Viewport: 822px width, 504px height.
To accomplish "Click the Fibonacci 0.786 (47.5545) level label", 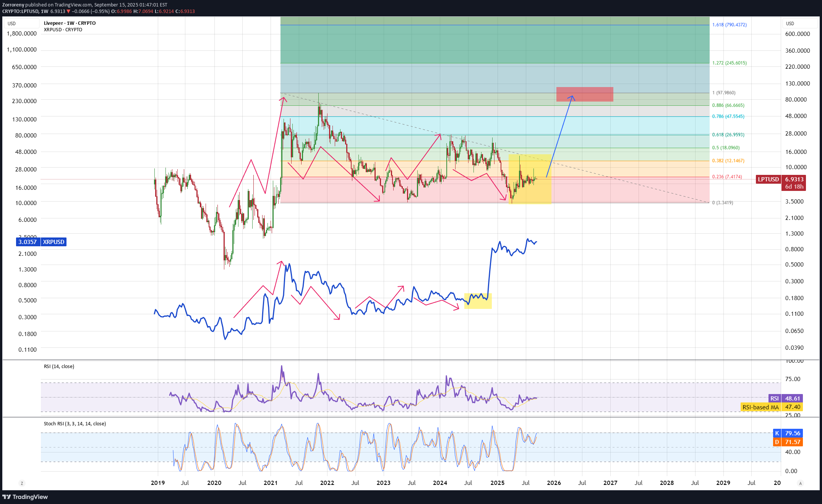I will tap(728, 116).
